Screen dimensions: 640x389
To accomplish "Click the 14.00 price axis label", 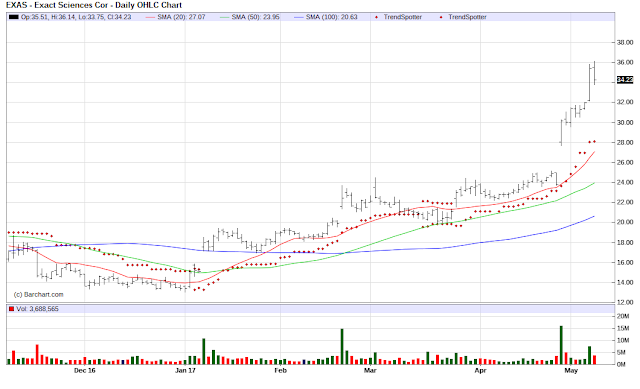I will point(625,282).
